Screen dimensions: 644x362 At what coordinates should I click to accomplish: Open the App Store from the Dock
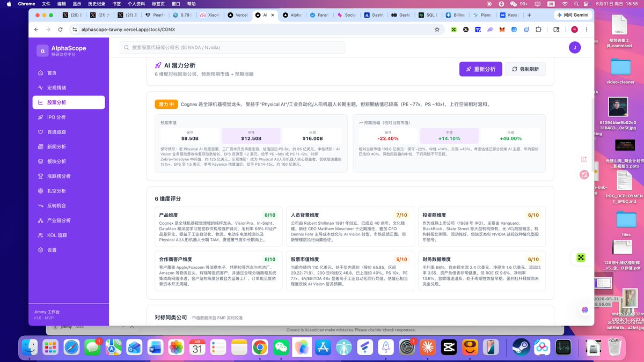click(x=323, y=348)
